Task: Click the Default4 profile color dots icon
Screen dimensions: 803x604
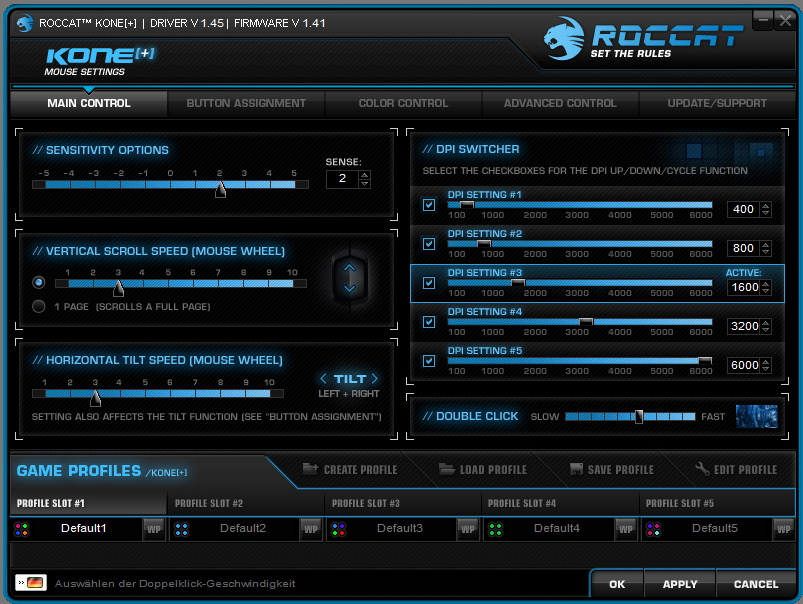Action: (495, 529)
